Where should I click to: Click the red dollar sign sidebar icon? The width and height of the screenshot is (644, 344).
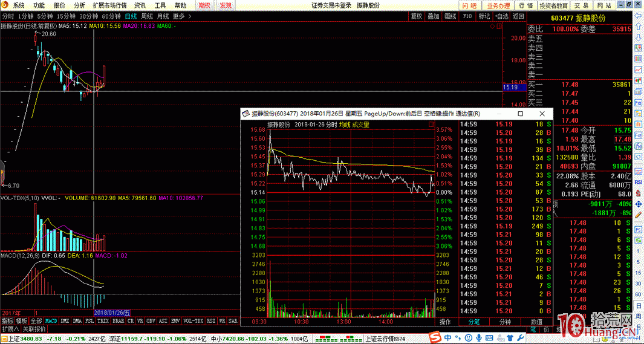pyautogui.click(x=638, y=192)
